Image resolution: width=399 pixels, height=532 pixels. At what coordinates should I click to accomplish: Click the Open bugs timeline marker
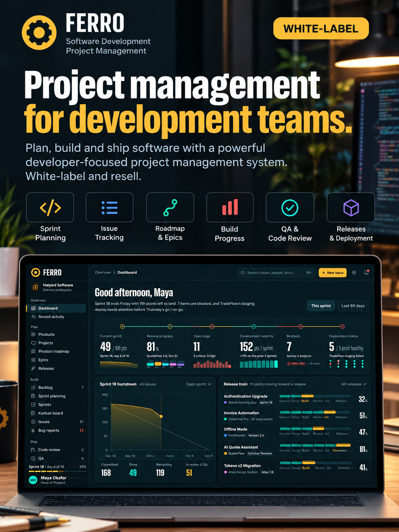212,327
